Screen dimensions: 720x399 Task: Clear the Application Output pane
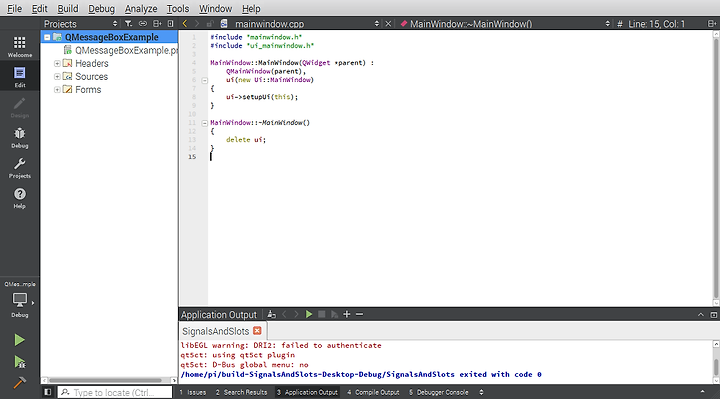271,315
